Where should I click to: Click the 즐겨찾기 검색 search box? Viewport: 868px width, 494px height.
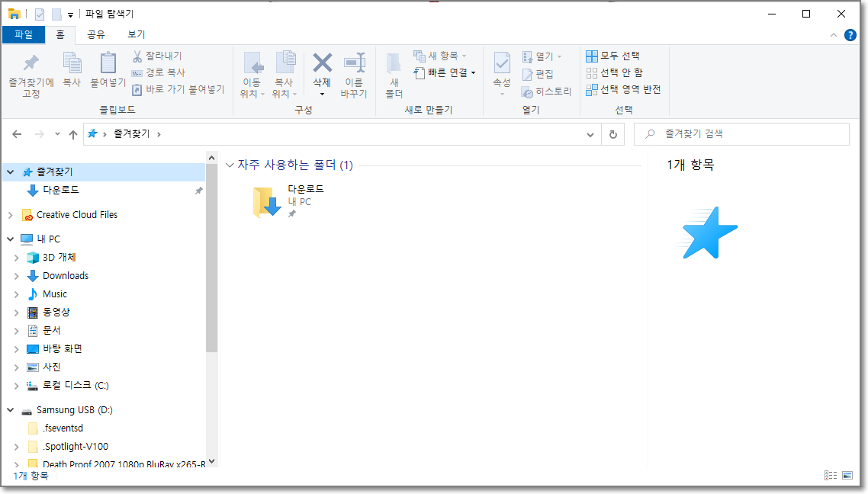coord(741,134)
